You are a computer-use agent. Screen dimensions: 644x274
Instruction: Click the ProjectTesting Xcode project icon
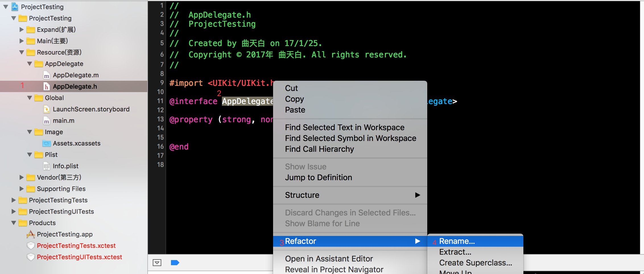point(15,7)
